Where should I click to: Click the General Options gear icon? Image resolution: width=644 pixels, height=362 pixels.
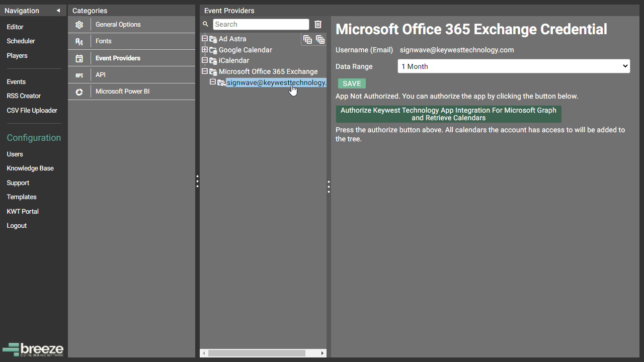[79, 25]
